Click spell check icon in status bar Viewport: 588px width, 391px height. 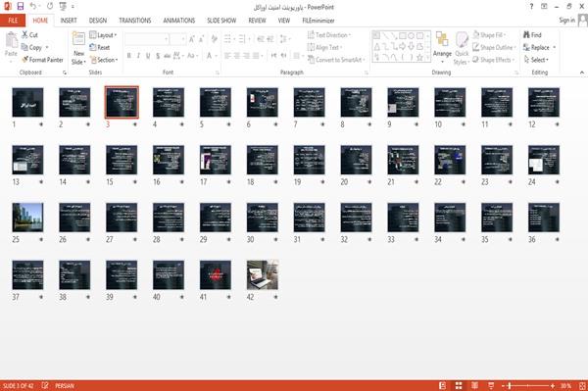click(x=45, y=385)
